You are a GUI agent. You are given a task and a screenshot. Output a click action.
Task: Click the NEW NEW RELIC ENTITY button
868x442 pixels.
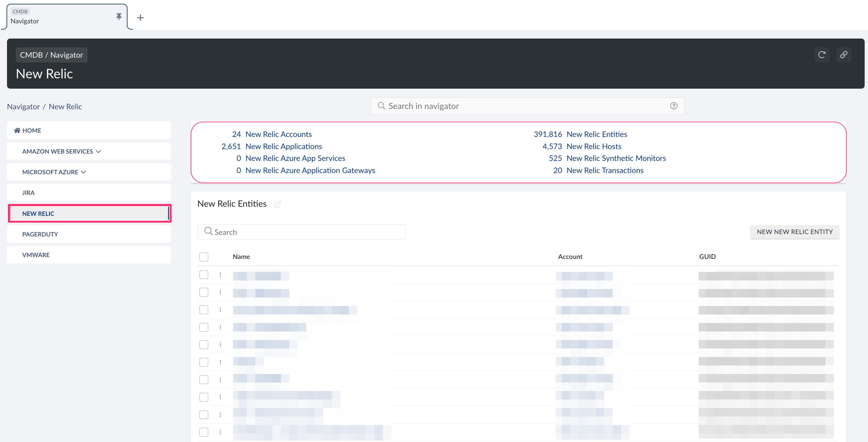[x=795, y=232]
